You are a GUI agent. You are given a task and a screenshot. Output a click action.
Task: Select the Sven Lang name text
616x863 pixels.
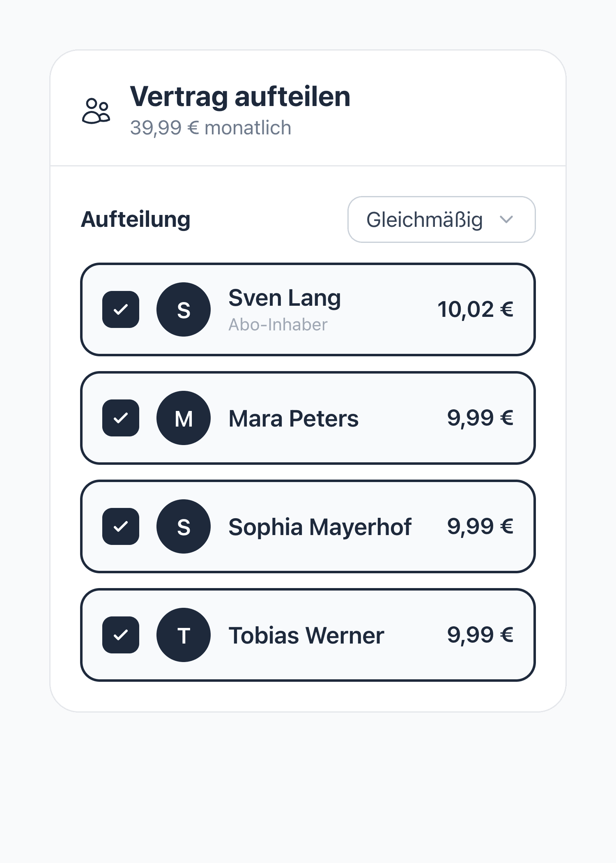[x=285, y=298]
